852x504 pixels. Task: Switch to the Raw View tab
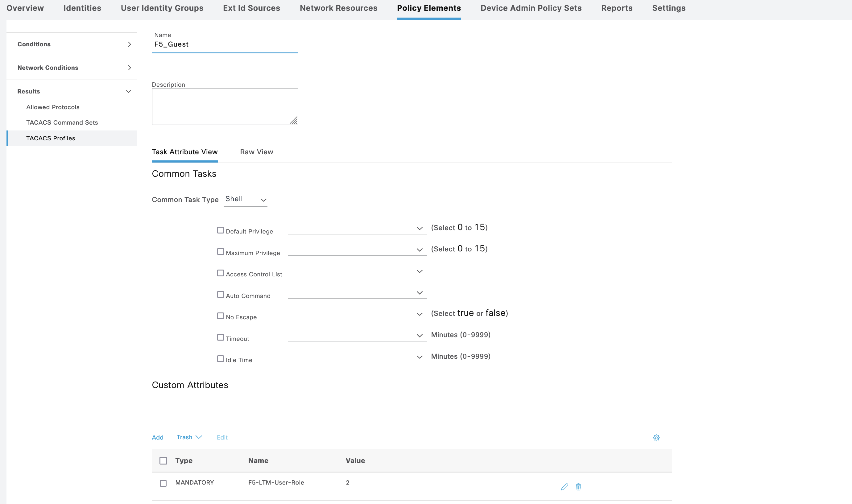click(256, 152)
